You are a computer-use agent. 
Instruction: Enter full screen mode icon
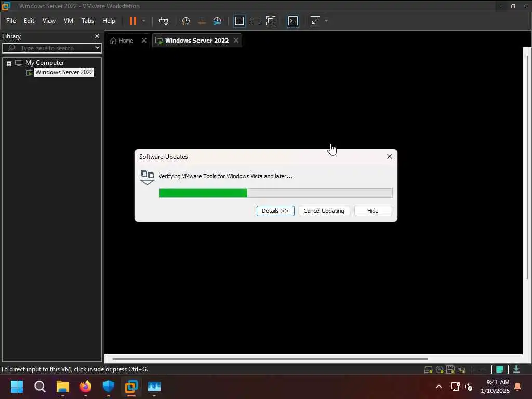click(271, 21)
